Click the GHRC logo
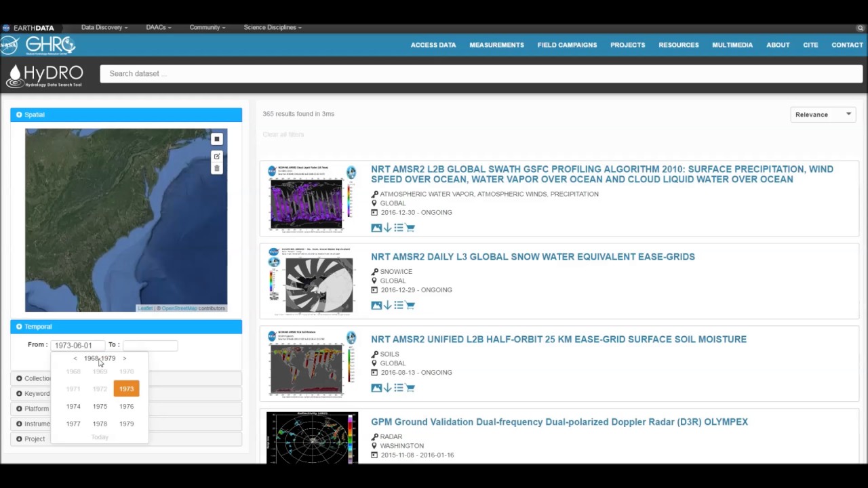The image size is (868, 488). point(51,45)
